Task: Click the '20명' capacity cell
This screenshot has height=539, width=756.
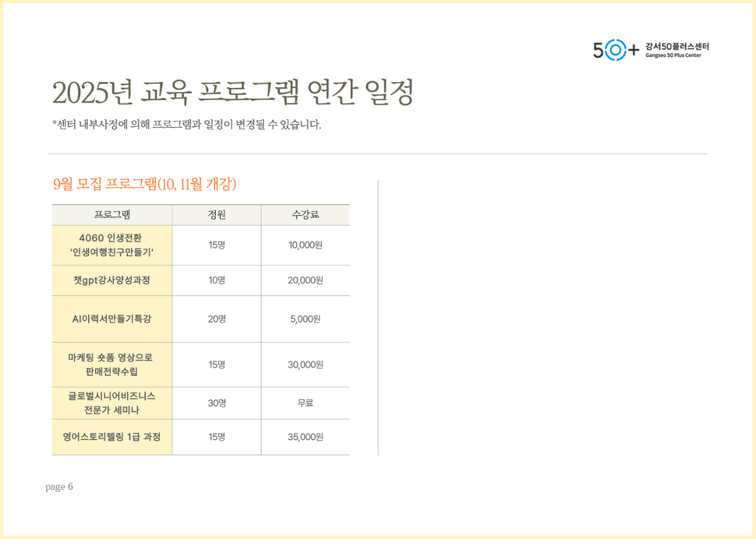Action: (217, 319)
